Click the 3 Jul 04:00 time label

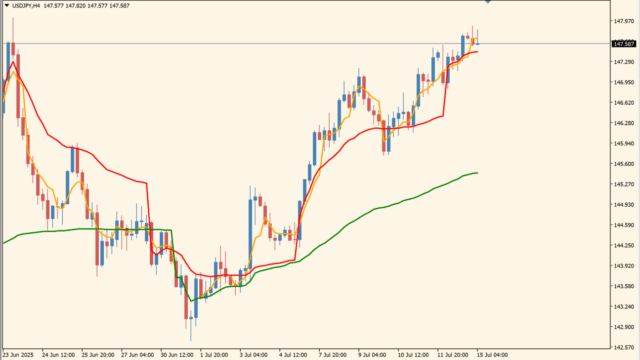(253, 355)
